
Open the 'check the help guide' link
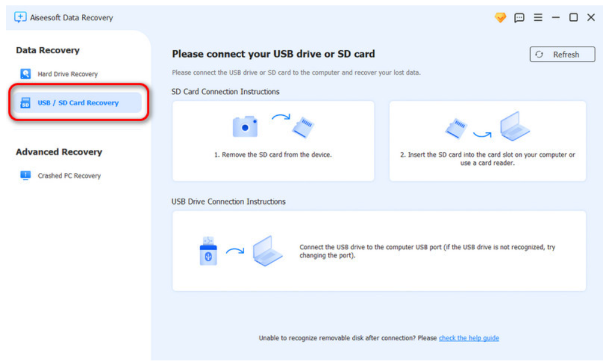coord(469,338)
